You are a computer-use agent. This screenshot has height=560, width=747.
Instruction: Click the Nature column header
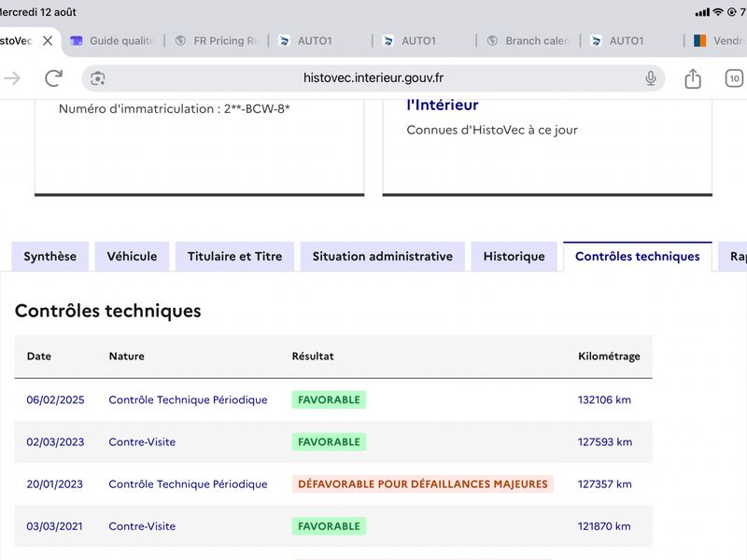click(x=127, y=357)
